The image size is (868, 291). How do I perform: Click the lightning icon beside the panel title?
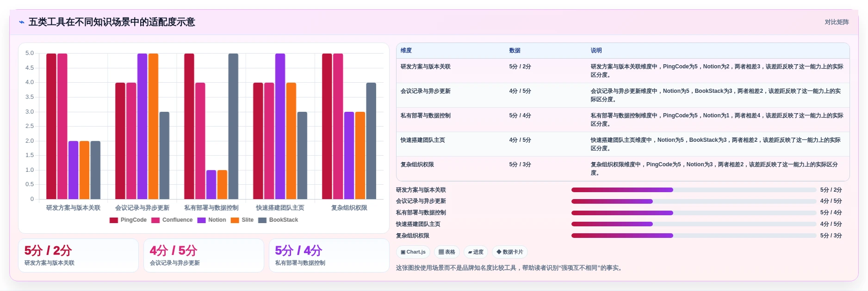[22, 22]
